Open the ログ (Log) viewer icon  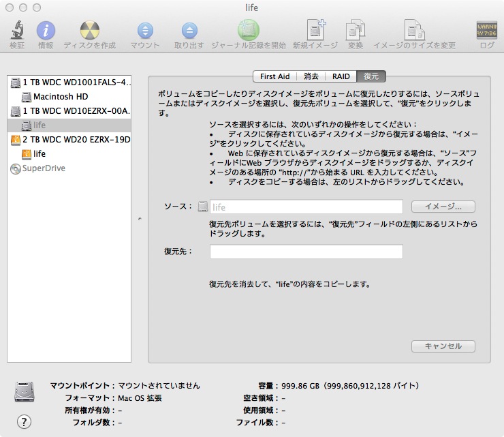click(x=487, y=31)
